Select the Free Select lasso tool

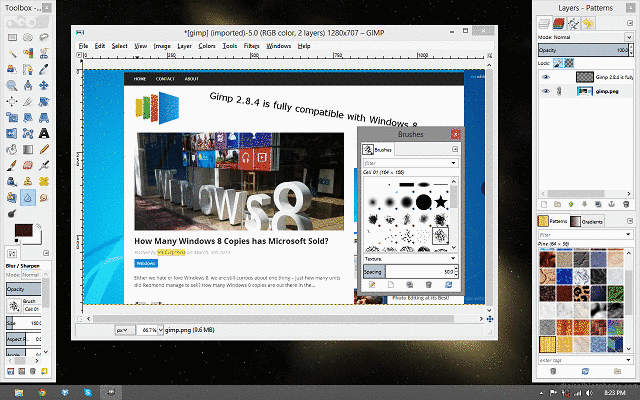click(x=44, y=38)
